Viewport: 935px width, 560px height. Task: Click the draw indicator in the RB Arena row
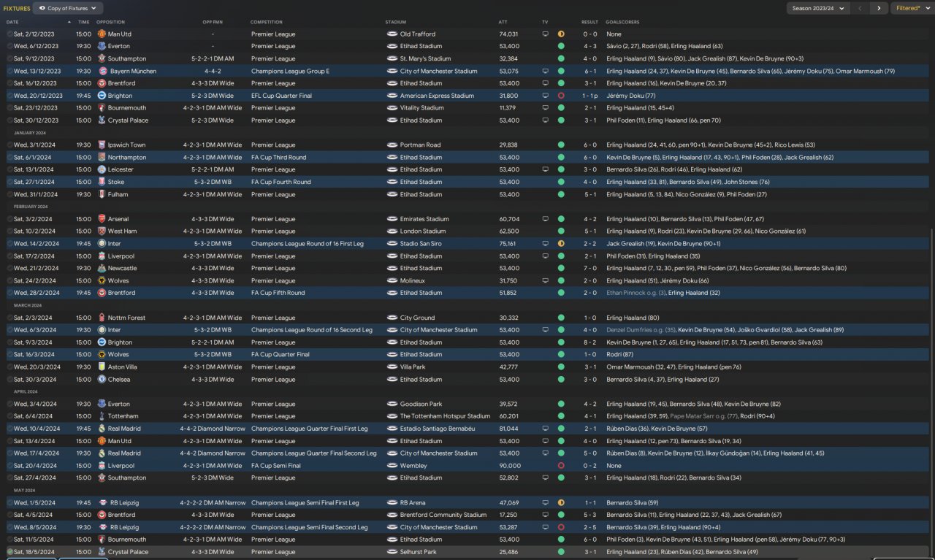[561, 502]
